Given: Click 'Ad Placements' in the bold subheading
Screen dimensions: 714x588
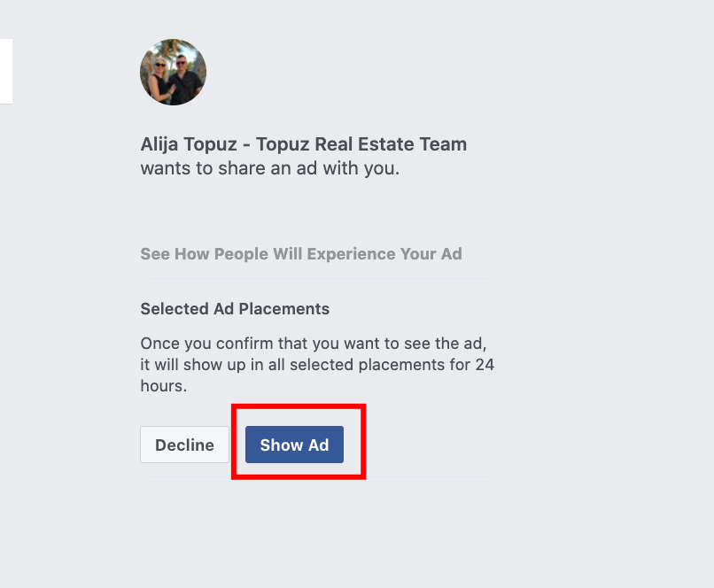Looking at the screenshot, I should point(272,308).
